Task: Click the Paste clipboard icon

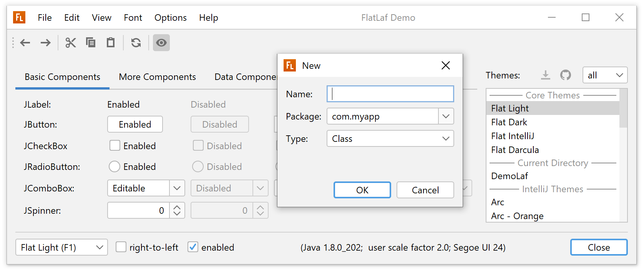Action: (x=111, y=43)
